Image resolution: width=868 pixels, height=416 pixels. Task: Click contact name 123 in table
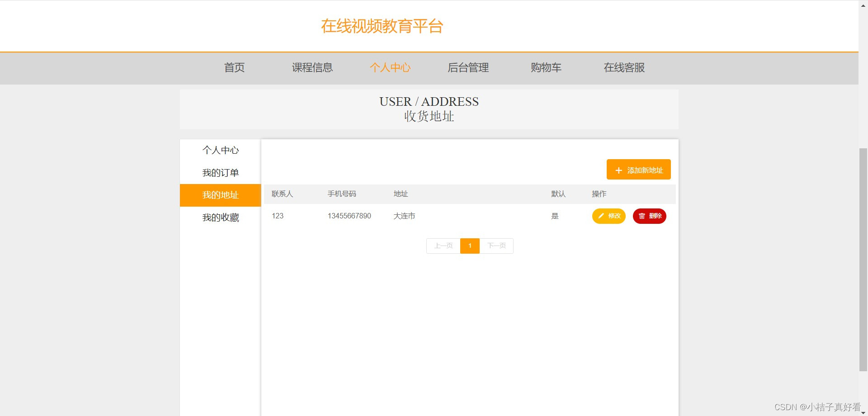[x=278, y=216]
